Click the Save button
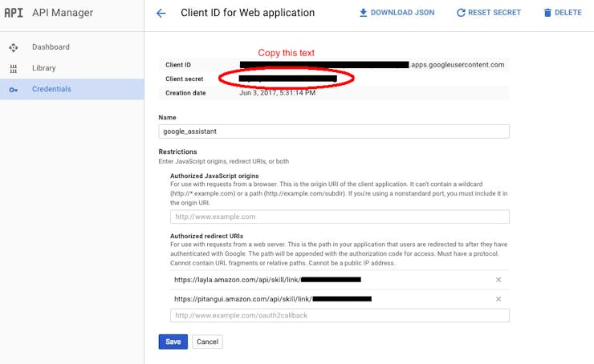 [173, 342]
